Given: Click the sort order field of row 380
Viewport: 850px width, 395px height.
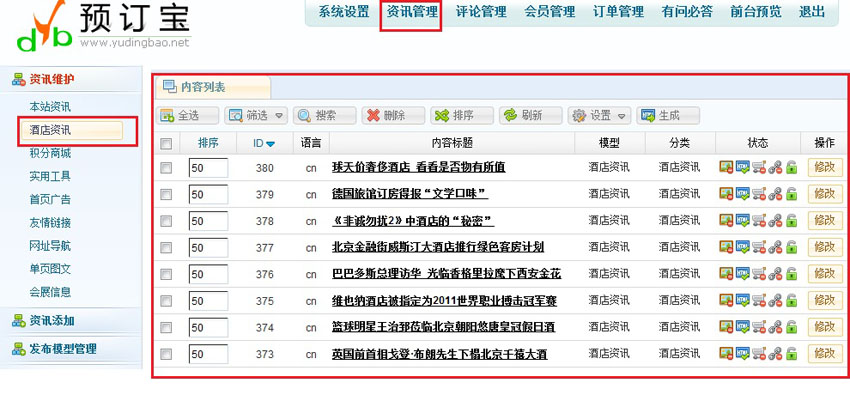Looking at the screenshot, I should click(208, 167).
